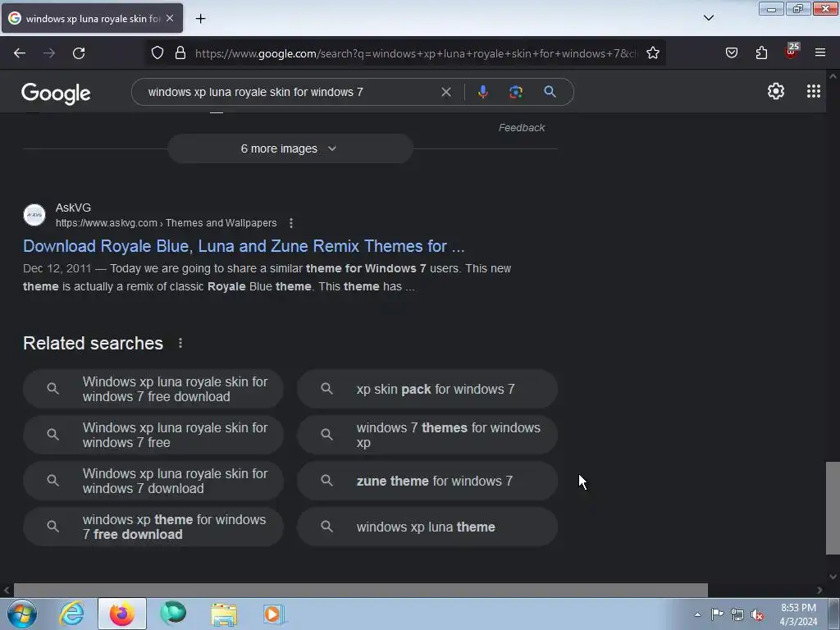Click the scroll right arrow
The height and width of the screenshot is (630, 840).
[819, 590]
